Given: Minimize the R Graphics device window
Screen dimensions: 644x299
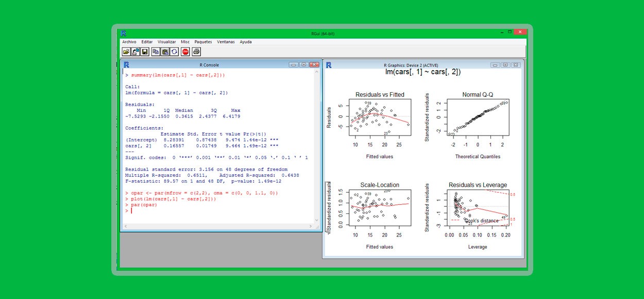Looking at the screenshot, I should [495, 65].
